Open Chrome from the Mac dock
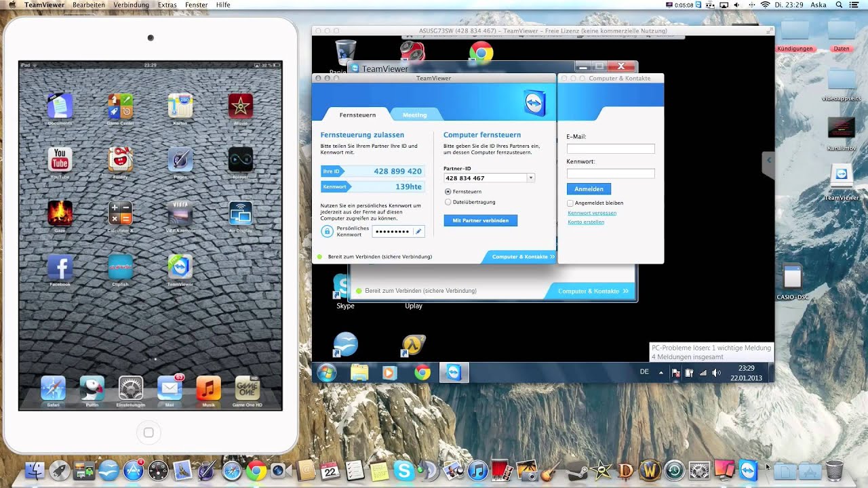 tap(256, 470)
